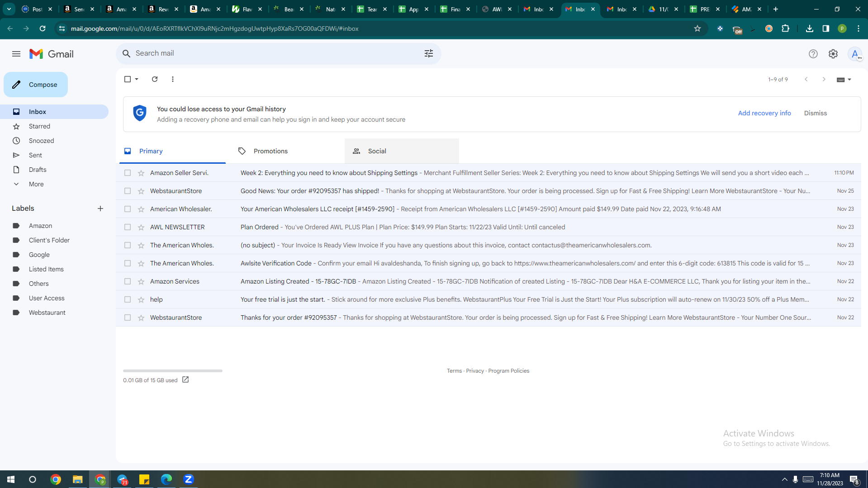This screenshot has width=868, height=488.
Task: Open the Privacy link
Action: coord(475,371)
